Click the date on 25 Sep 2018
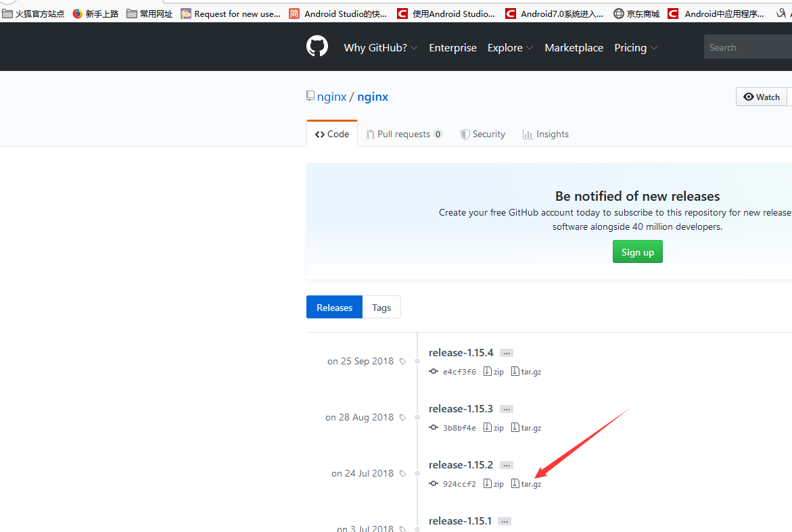Screen dimensions: 792x532 pyautogui.click(x=360, y=361)
